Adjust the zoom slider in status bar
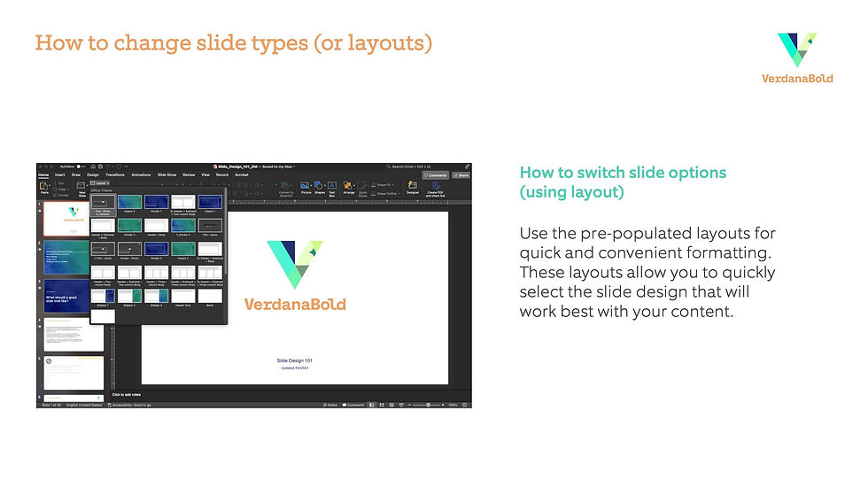868x488 pixels. pyautogui.click(x=427, y=405)
